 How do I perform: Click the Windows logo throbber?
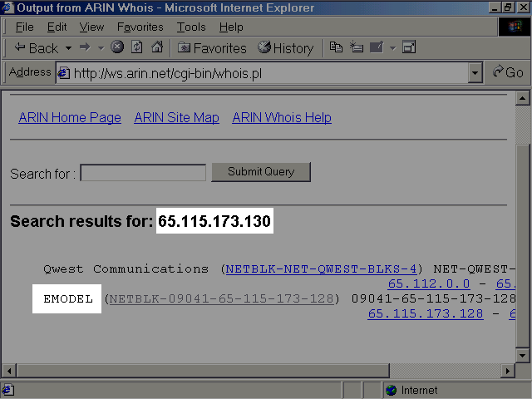coord(515,27)
